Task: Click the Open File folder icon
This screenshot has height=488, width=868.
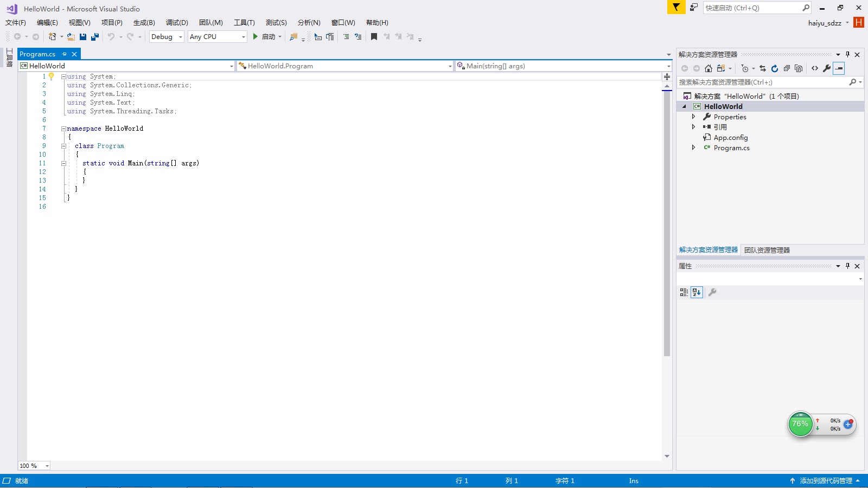Action: point(71,37)
